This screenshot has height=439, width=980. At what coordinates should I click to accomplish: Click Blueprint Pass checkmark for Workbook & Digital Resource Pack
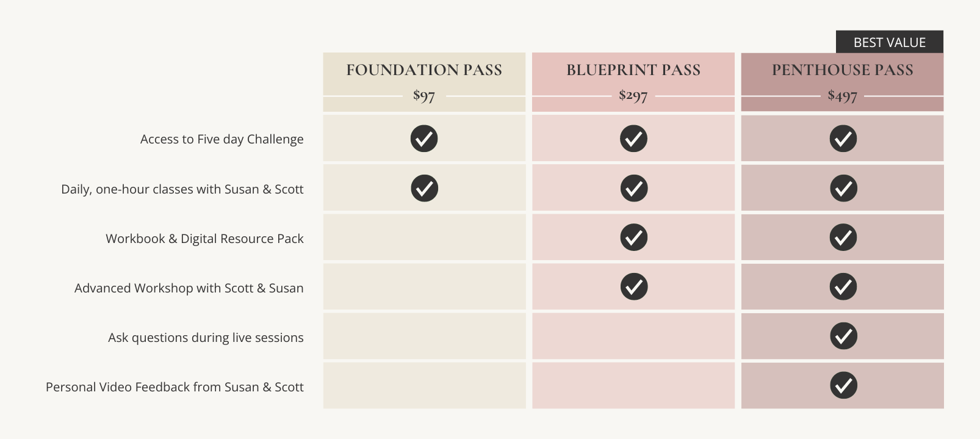633,238
